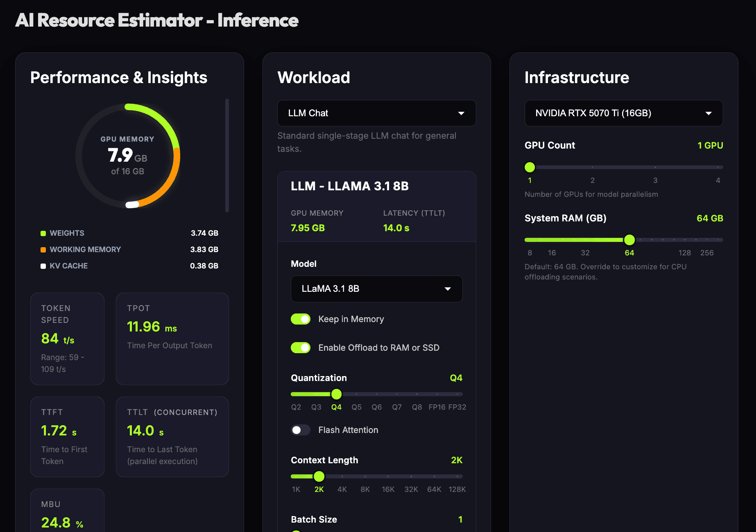Click the LLM - LLAMA 3.1 8B header
This screenshot has height=532, width=756.
349,186
